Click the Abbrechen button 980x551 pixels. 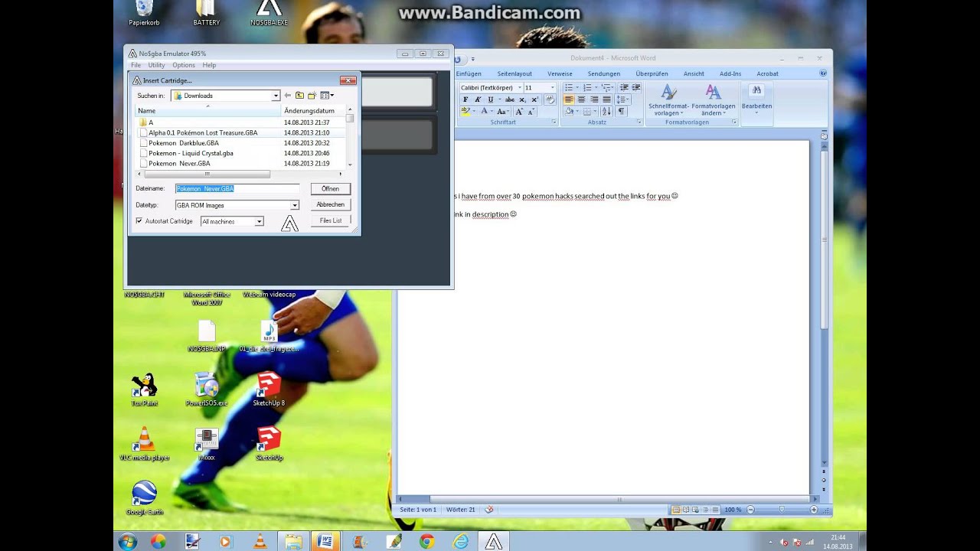[330, 204]
